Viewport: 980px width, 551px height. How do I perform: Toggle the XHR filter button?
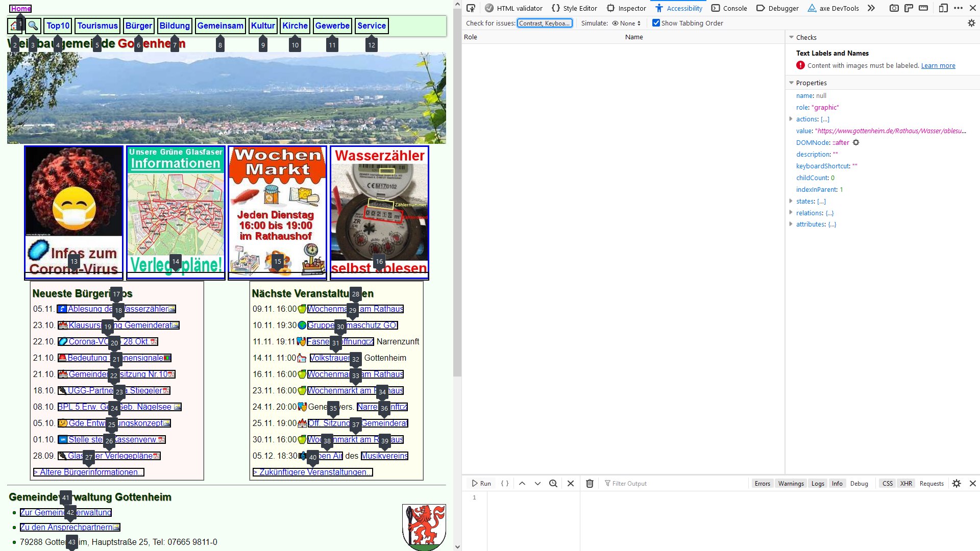906,484
